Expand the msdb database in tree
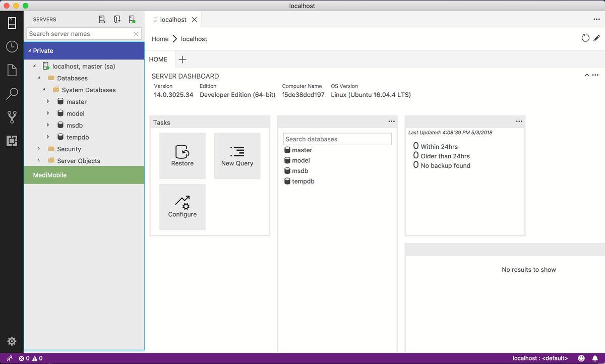Image resolution: width=605 pixels, height=364 pixels. click(x=48, y=125)
